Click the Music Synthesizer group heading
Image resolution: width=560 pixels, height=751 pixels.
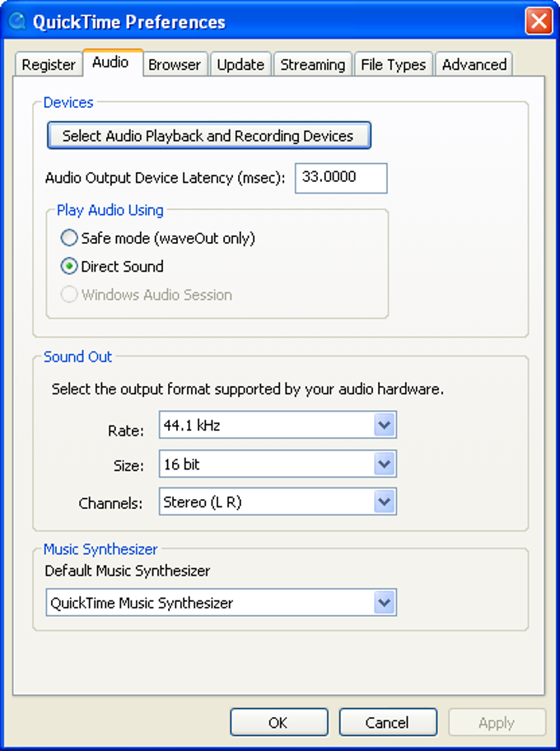pyautogui.click(x=100, y=549)
